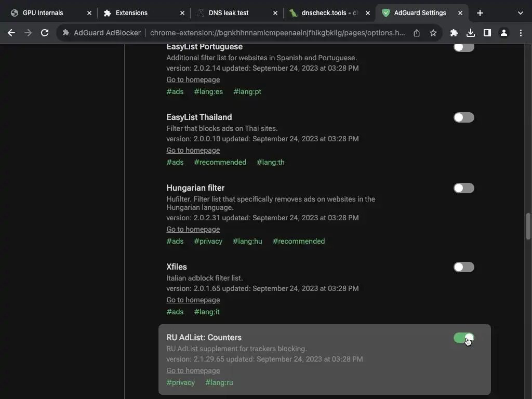The height and width of the screenshot is (399, 532).
Task: Close the GPU Internals tab
Action: [89, 13]
